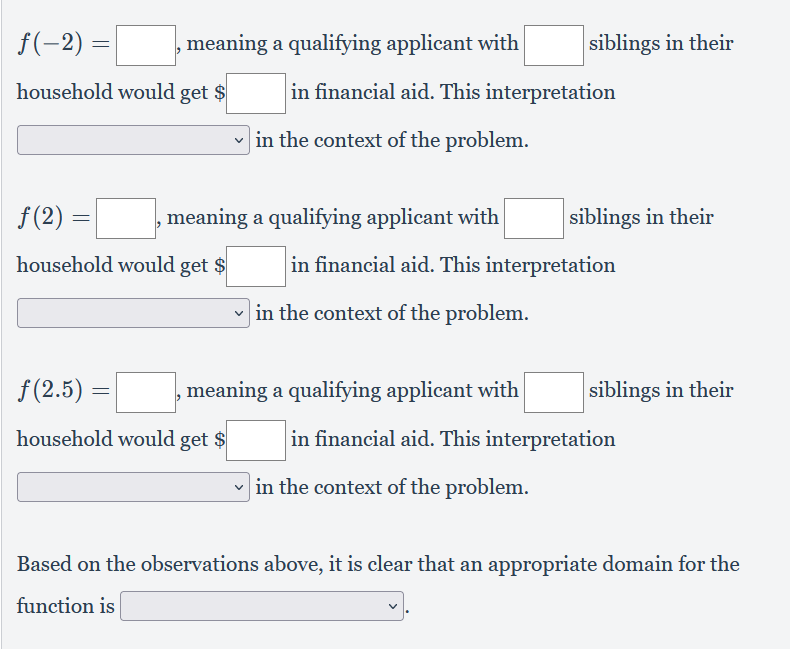Open the interpretation dropdown under f(−2)
Viewport: 790px width, 649px height.
133,140
